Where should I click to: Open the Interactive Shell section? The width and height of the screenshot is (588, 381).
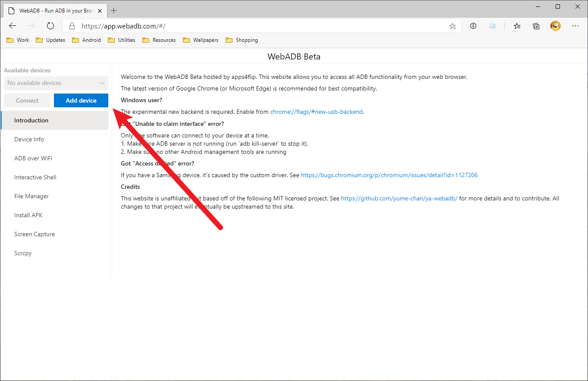click(x=55, y=177)
